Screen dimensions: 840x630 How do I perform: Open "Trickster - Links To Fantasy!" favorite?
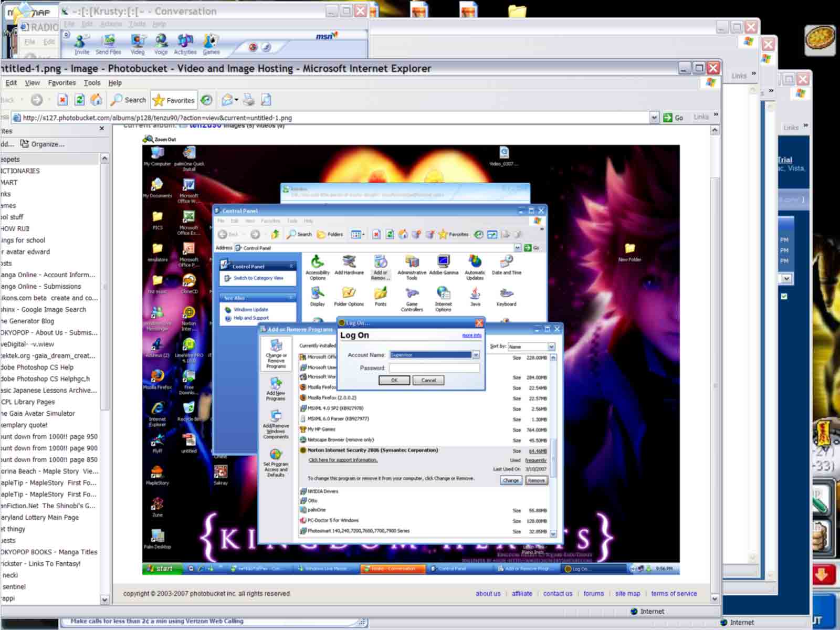click(x=40, y=564)
